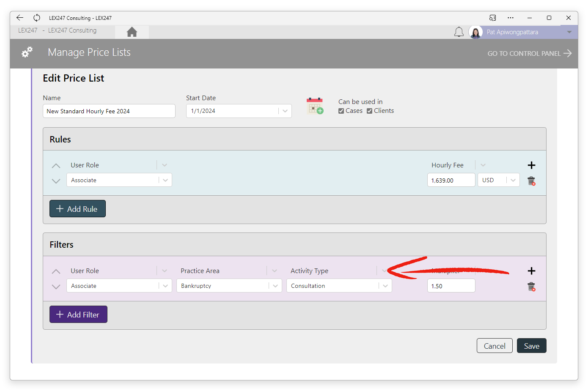Viewport: 588px width, 391px height.
Task: Open the Associate role dropdown in Rules
Action: point(165,180)
